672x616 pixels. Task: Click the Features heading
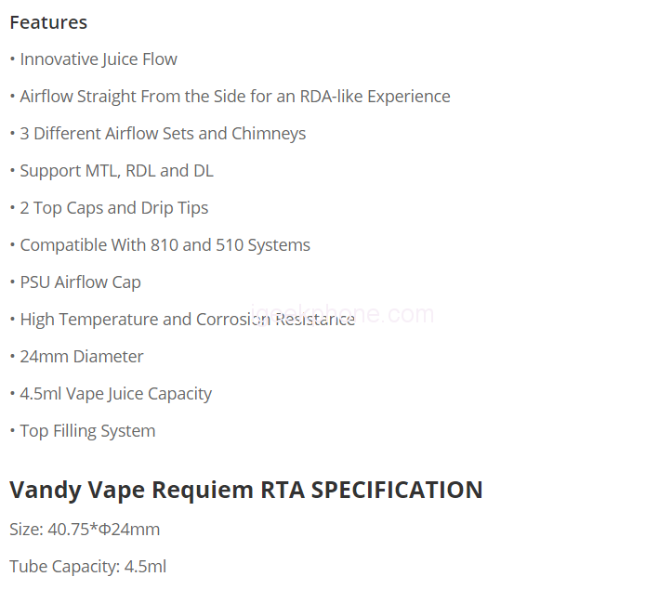tap(48, 22)
